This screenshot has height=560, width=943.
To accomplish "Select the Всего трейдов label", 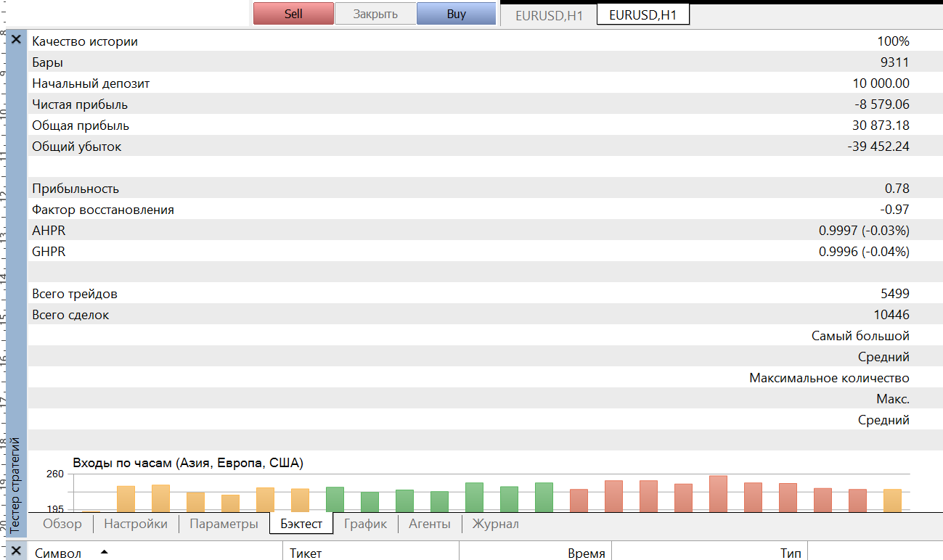I will [75, 294].
